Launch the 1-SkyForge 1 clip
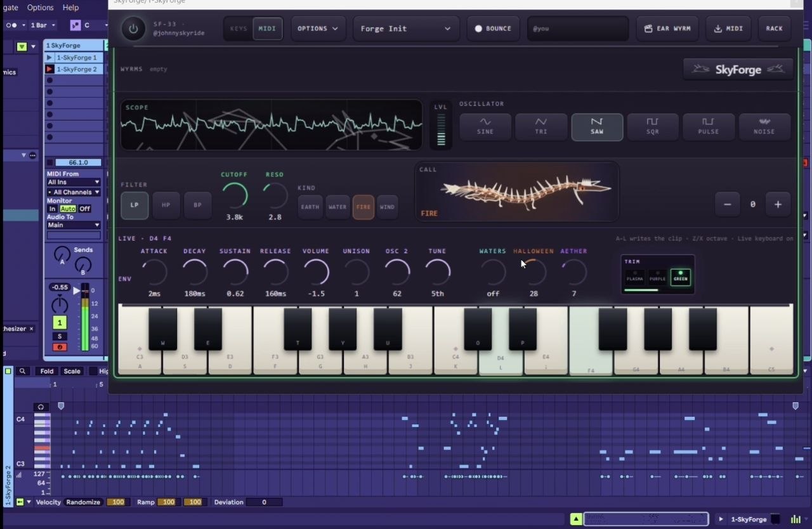The image size is (812, 529). pos(49,58)
